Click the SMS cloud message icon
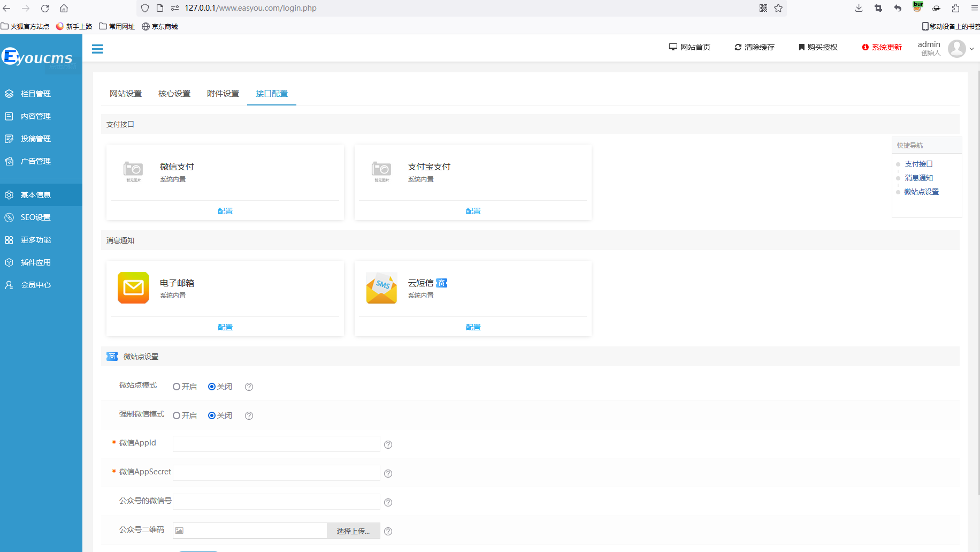Image resolution: width=980 pixels, height=552 pixels. (x=381, y=288)
